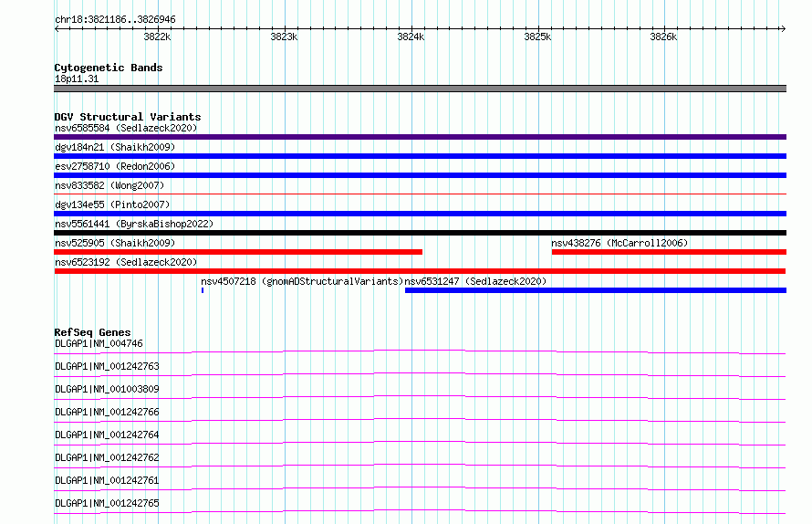Screen dimensions: 812x524
Task: Click the dgv134e55 (Pinto2007) variant label
Action: pos(112,204)
